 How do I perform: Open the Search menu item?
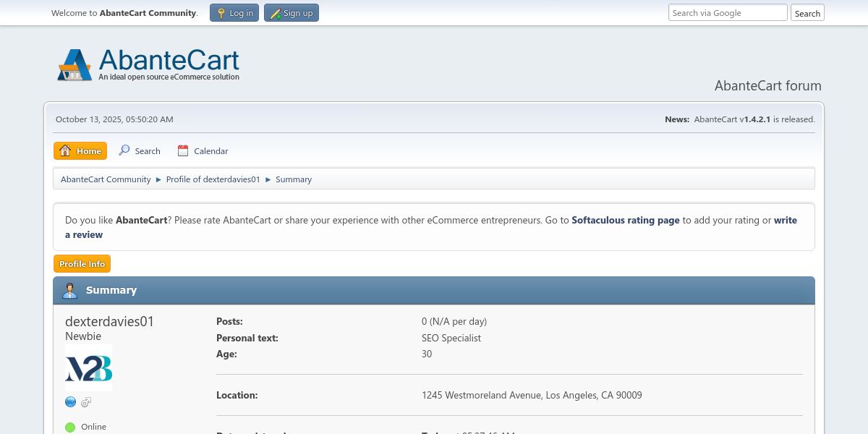pyautogui.click(x=140, y=151)
